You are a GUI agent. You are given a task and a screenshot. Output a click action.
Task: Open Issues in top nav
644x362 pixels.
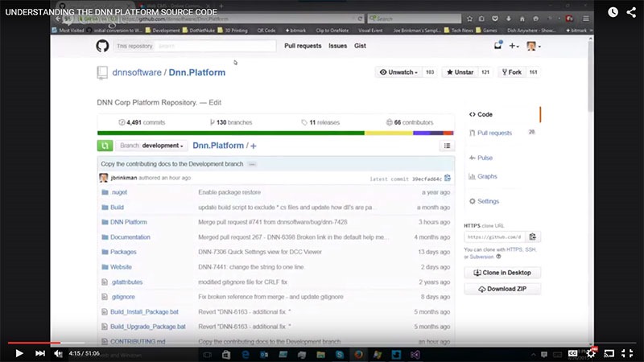coord(337,46)
